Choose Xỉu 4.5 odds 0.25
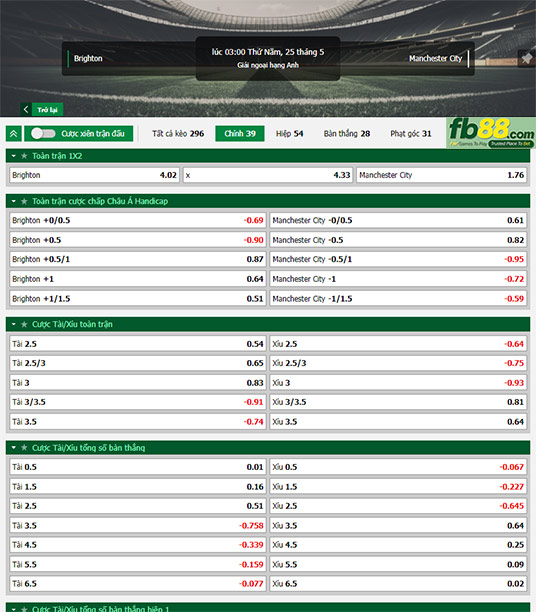The height and width of the screenshot is (612, 536). point(398,544)
